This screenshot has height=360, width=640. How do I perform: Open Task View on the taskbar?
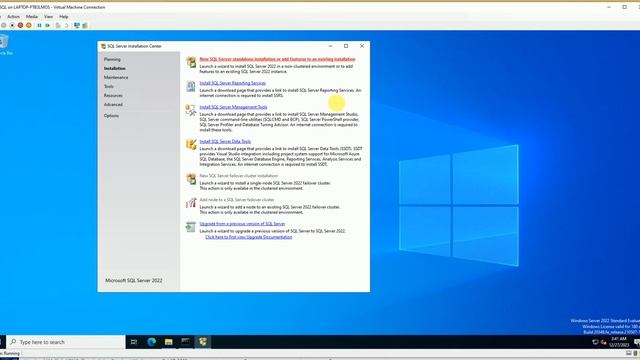134,342
